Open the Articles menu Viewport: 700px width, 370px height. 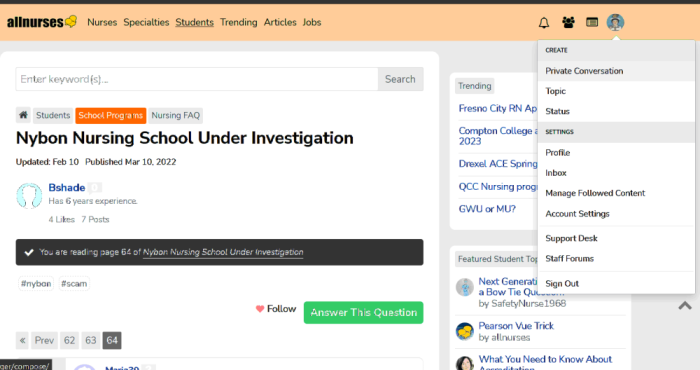[x=280, y=22]
